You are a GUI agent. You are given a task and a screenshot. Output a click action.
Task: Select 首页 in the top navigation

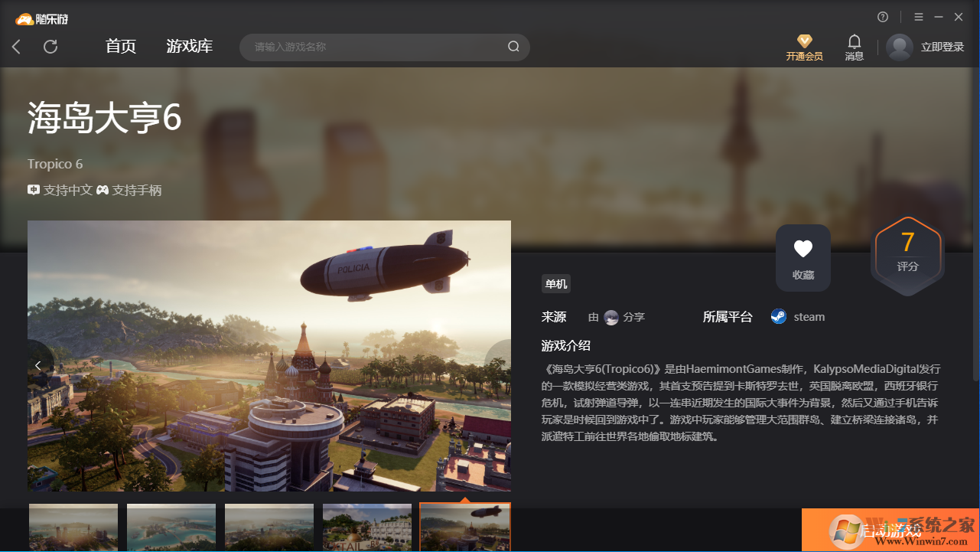[x=120, y=46]
